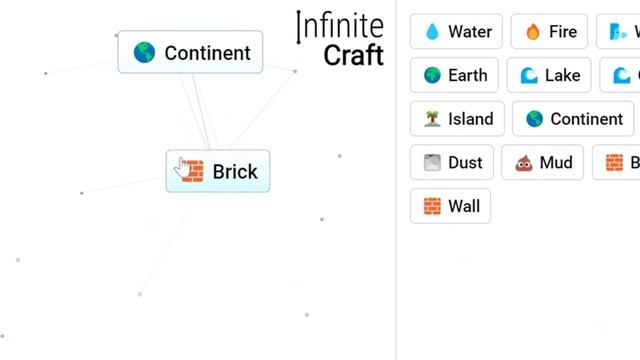The width and height of the screenshot is (640, 360).
Task: Select the partially visible Brick sidebar element
Action: click(616, 162)
